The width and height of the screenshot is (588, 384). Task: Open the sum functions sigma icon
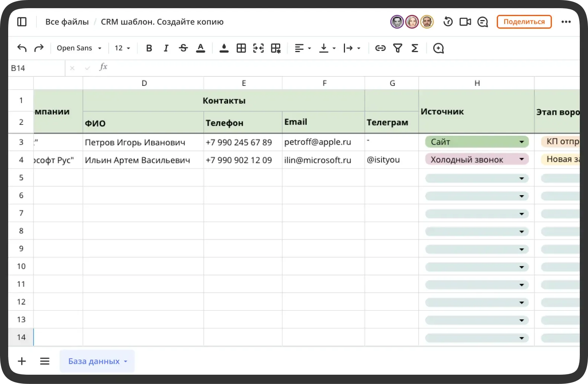point(415,48)
